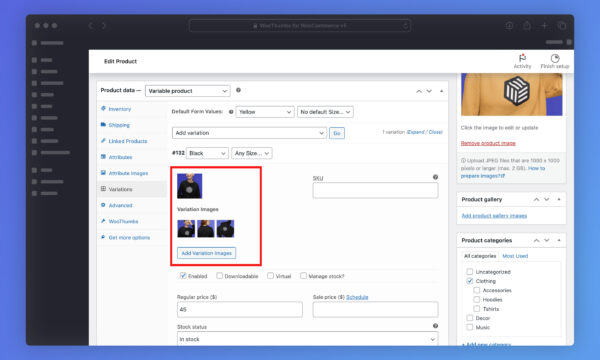Open a new browser tab with the plus icon
This screenshot has width=600, height=360.
point(545,26)
